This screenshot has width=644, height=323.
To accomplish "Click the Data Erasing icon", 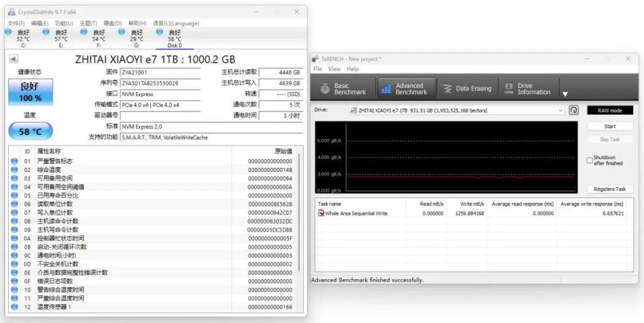I will click(447, 89).
